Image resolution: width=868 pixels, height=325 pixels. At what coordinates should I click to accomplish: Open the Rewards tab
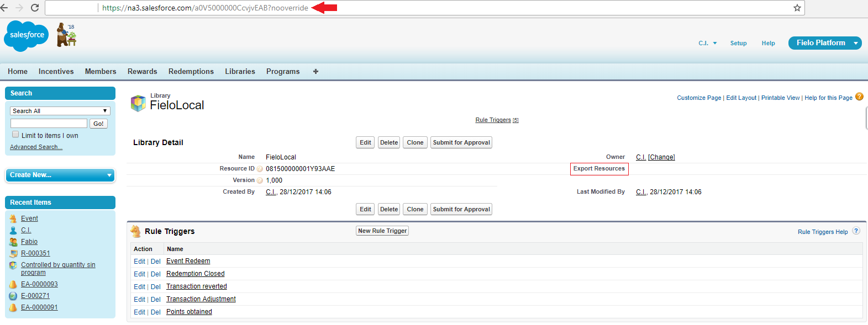coord(142,71)
